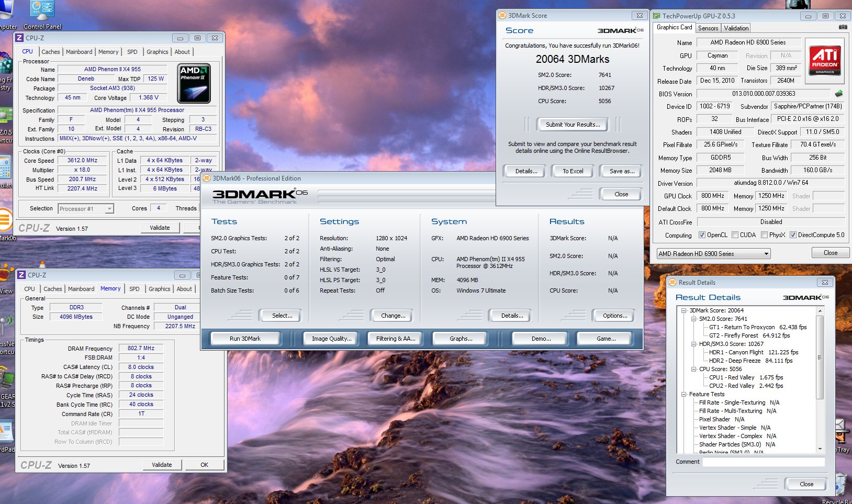Open the AMD Radeon HD 6900 Series dropdown
Image resolution: width=852 pixels, height=504 pixels.
pyautogui.click(x=714, y=254)
